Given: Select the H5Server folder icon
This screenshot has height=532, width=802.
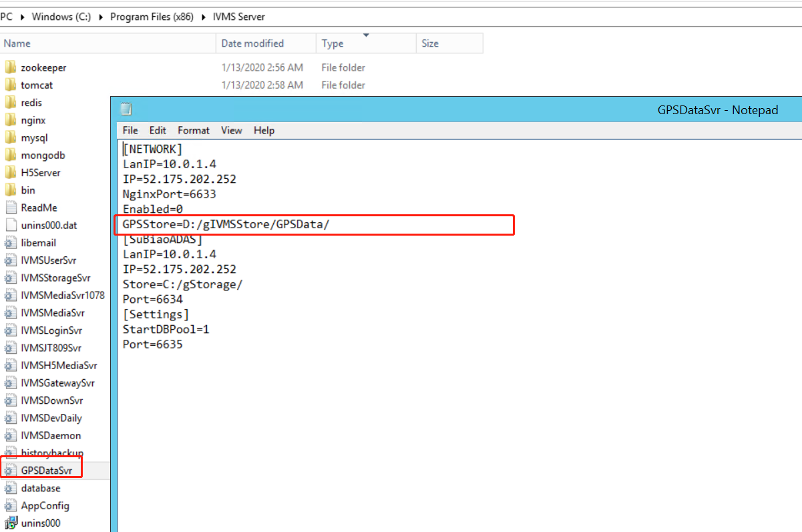Looking at the screenshot, I should [x=10, y=172].
